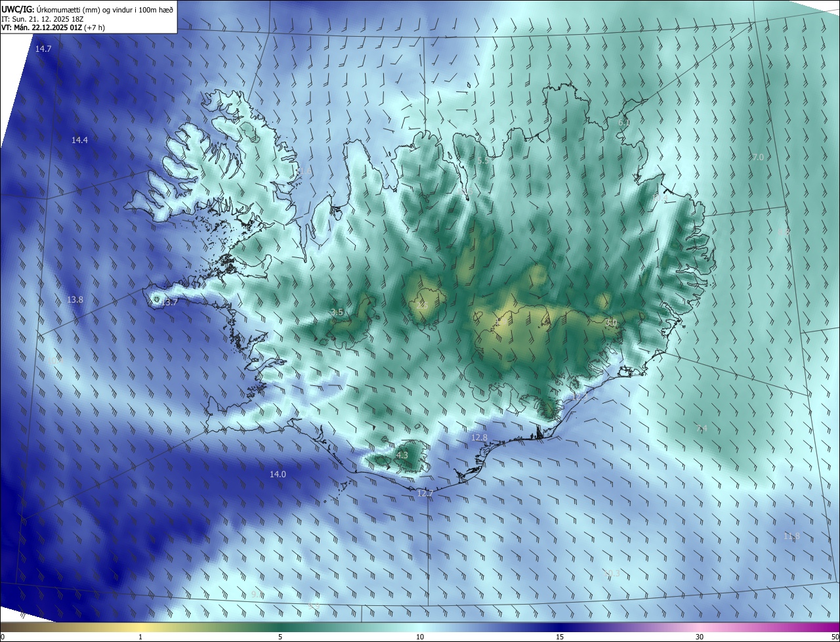Click the colorbar tick label 30

[x=700, y=637]
